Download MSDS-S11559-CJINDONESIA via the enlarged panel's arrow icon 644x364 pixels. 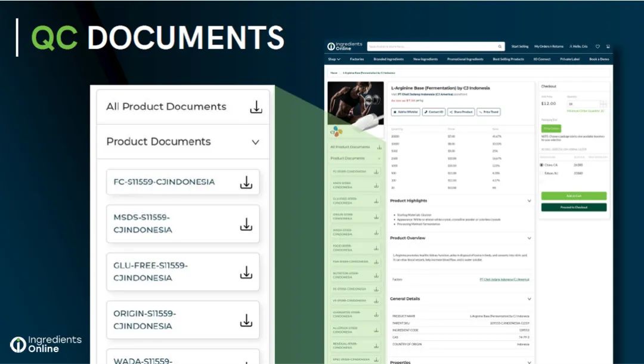246,224
